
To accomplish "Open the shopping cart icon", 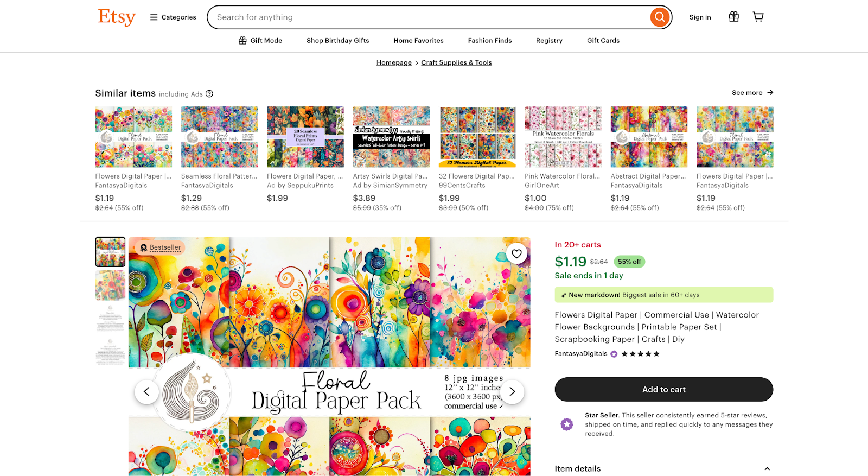I will (758, 17).
